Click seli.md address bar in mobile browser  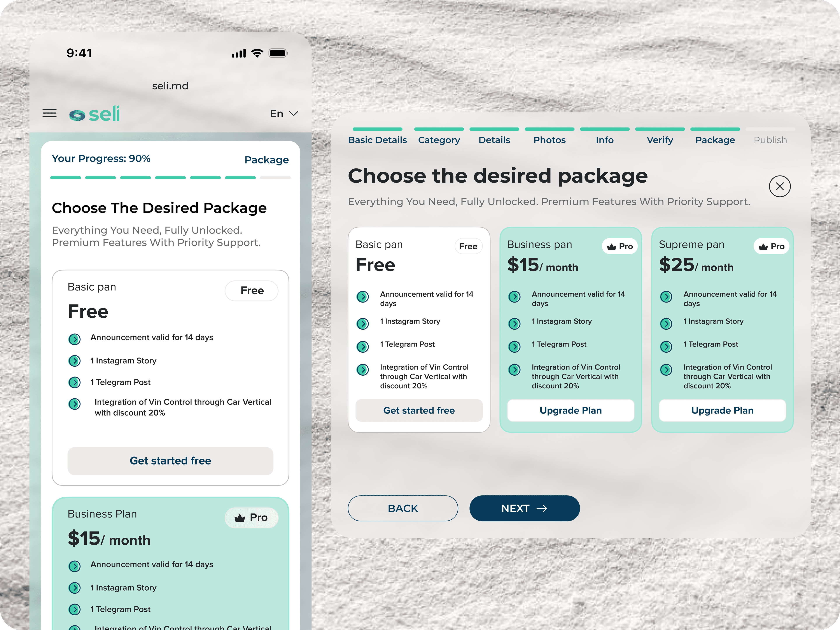(170, 86)
